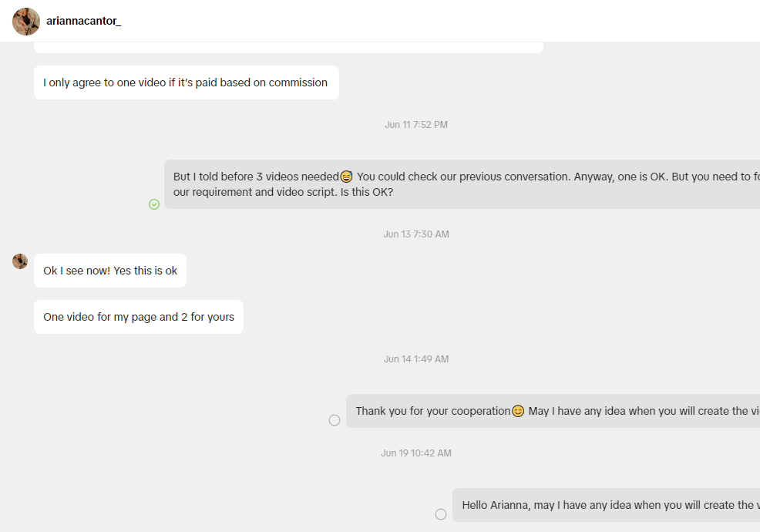Click the partially visible message bubble at top
The image size is (760, 532).
[x=288, y=48]
